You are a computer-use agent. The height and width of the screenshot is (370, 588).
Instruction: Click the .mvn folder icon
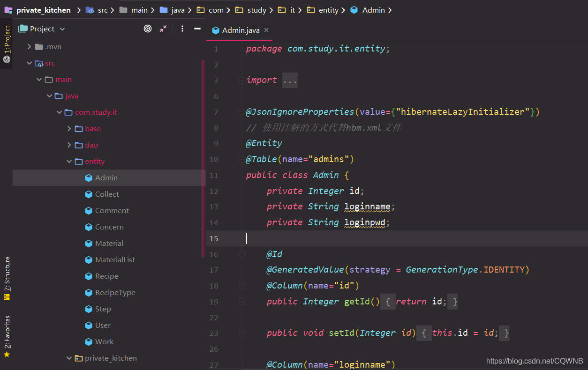[x=39, y=47]
